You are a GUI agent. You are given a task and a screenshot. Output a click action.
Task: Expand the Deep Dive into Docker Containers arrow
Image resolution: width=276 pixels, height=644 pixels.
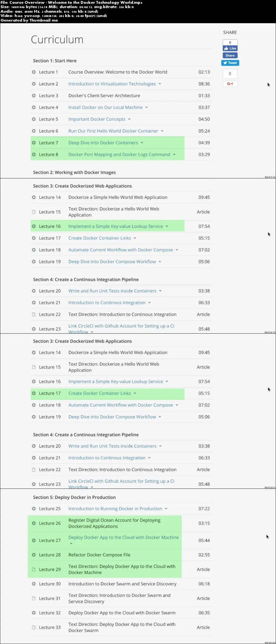142,143
